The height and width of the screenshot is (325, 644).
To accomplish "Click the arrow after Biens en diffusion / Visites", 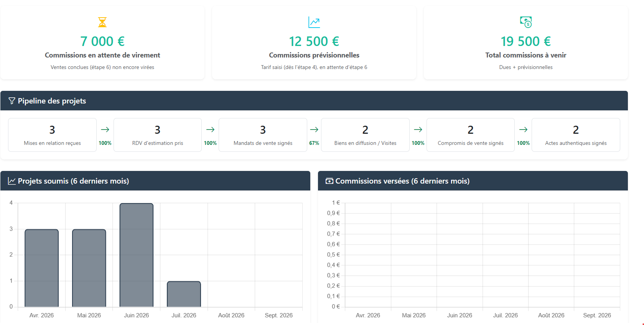I will coord(418,130).
